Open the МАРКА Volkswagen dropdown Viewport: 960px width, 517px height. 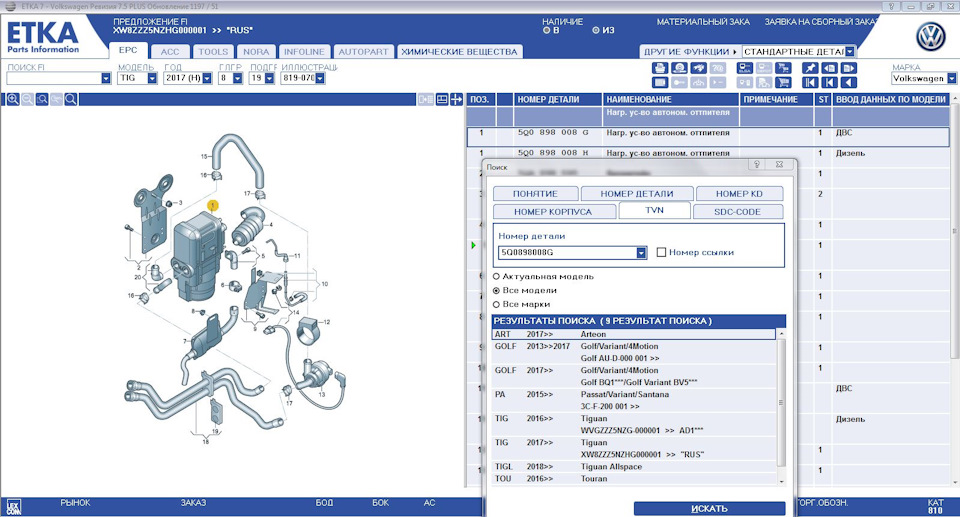tap(951, 78)
